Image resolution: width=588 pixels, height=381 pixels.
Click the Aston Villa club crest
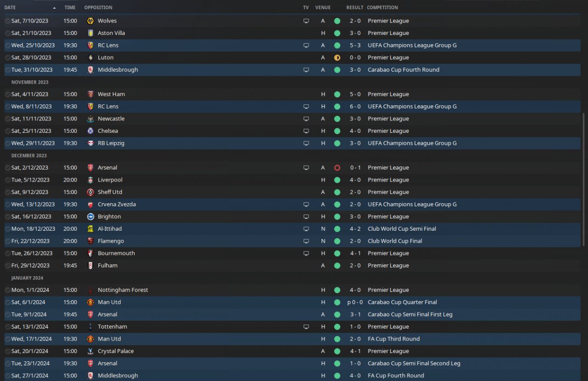[x=90, y=33]
